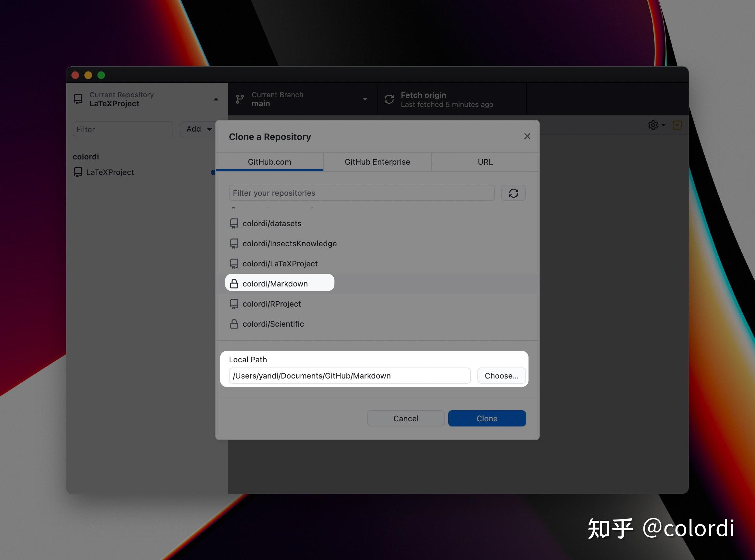Image resolution: width=755 pixels, height=560 pixels.
Task: Click the Fetch origin refresh icon
Action: [x=389, y=99]
